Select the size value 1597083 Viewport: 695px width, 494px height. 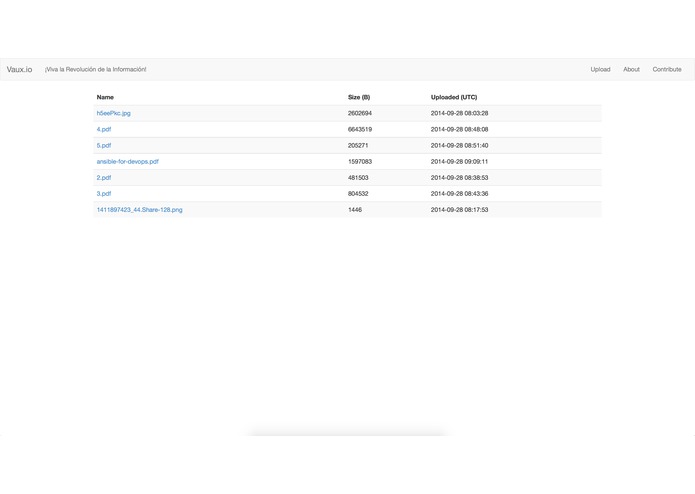click(x=359, y=162)
